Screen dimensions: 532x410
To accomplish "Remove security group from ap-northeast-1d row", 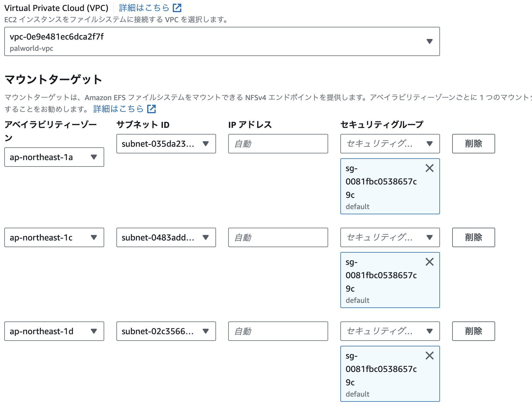I will (429, 356).
